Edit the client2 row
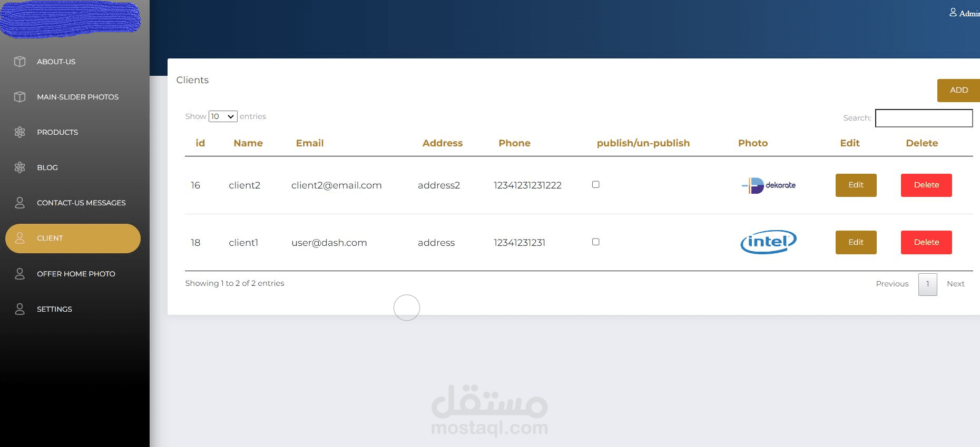This screenshot has width=980, height=447. tap(856, 185)
